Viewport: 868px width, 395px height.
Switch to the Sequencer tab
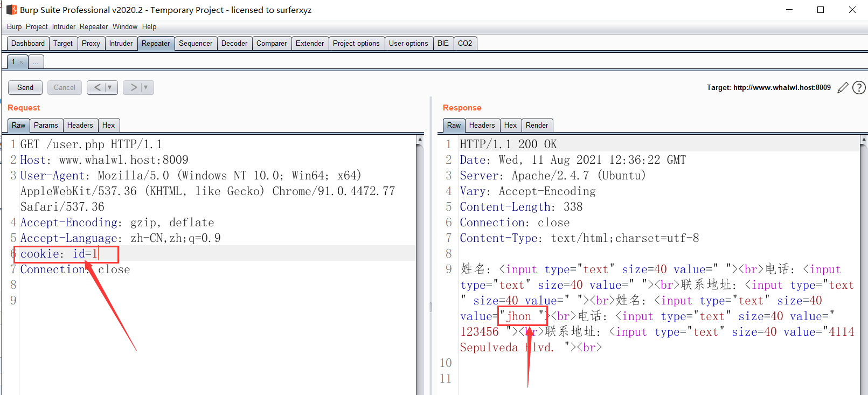click(x=196, y=44)
